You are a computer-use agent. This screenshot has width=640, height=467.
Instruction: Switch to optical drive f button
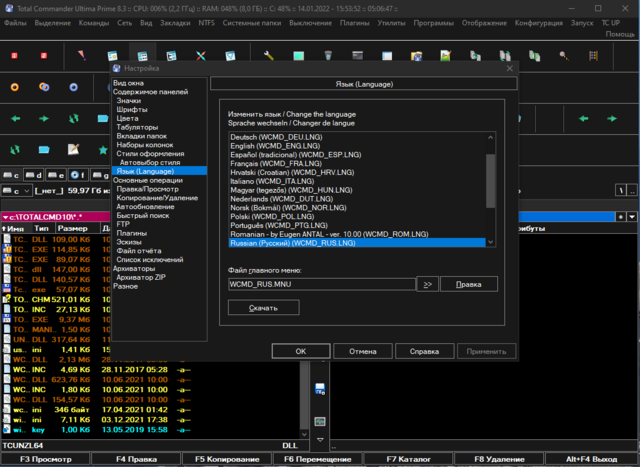[78, 176]
